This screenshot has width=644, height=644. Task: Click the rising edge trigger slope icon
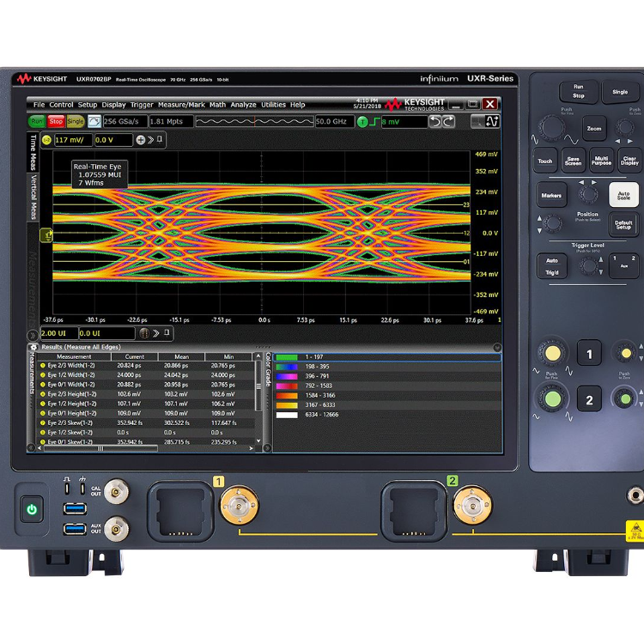coord(374,122)
